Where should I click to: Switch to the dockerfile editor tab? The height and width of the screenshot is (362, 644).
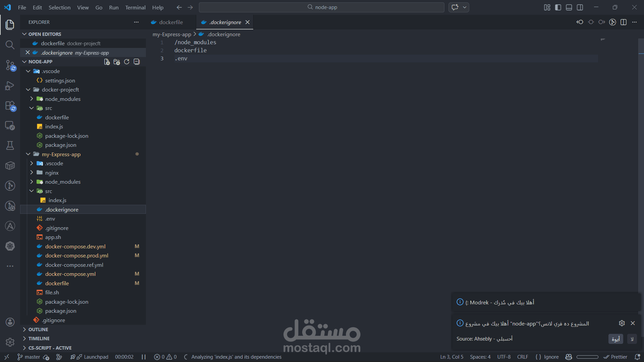tap(171, 22)
